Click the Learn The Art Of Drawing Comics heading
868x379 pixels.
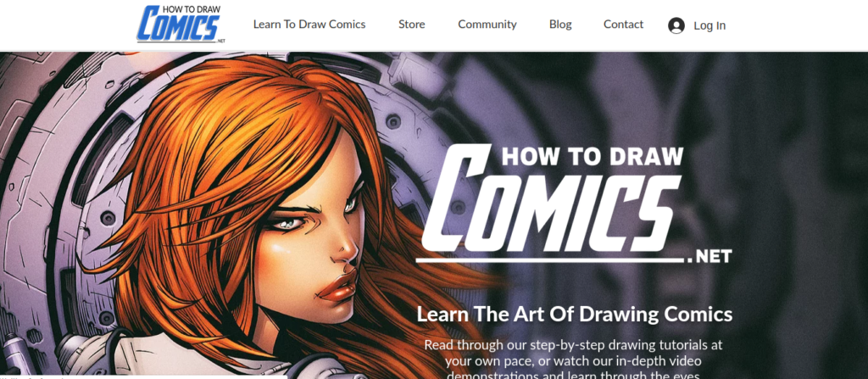(x=575, y=315)
